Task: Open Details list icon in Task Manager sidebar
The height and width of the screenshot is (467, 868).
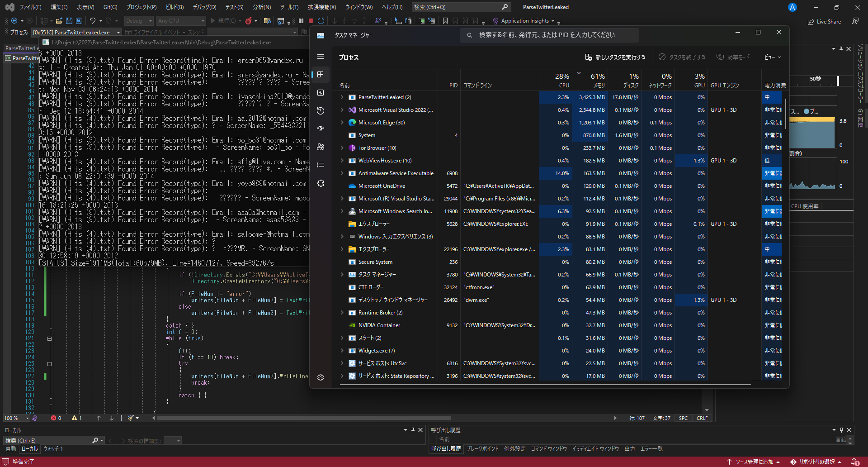Action: [321, 165]
